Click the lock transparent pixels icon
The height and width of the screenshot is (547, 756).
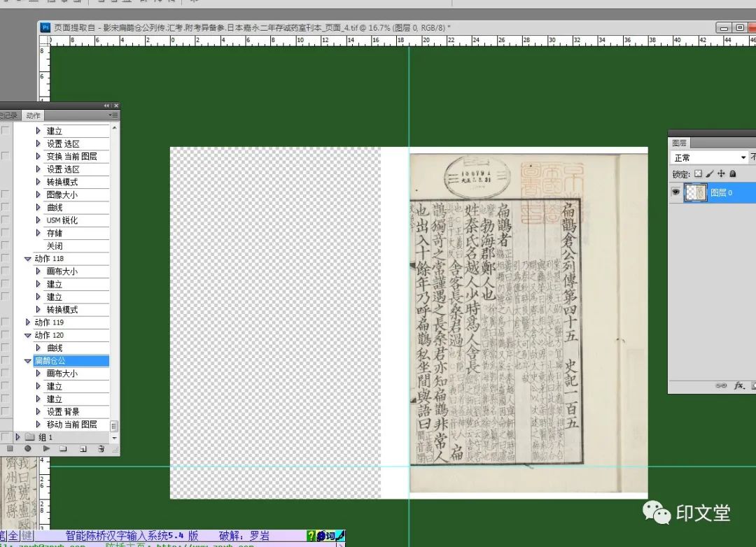(698, 173)
